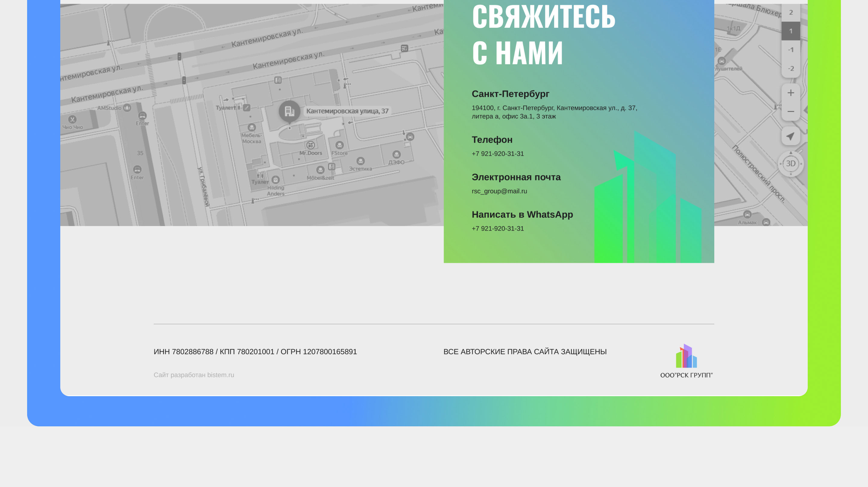Open the Чио Чио restaurant marker
The image size is (868, 487).
click(x=72, y=119)
